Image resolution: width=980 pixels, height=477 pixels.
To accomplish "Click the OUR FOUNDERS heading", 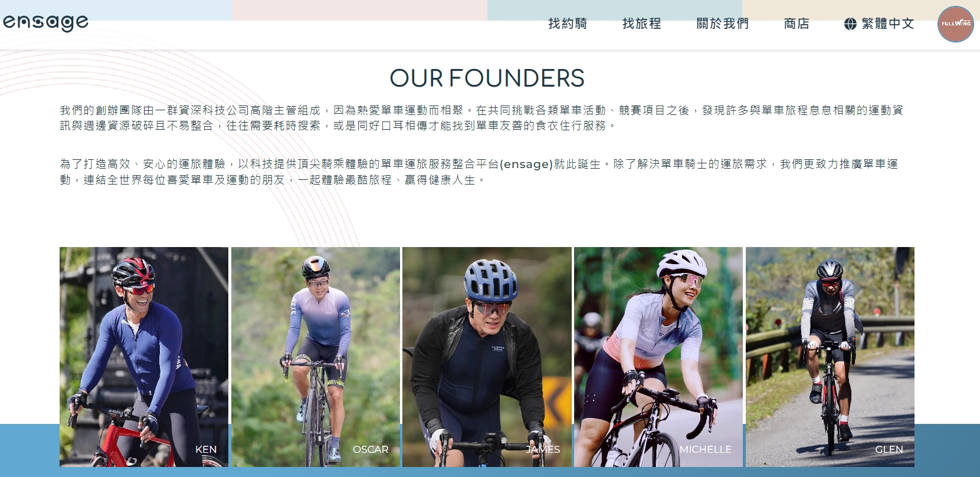I will pos(487,78).
